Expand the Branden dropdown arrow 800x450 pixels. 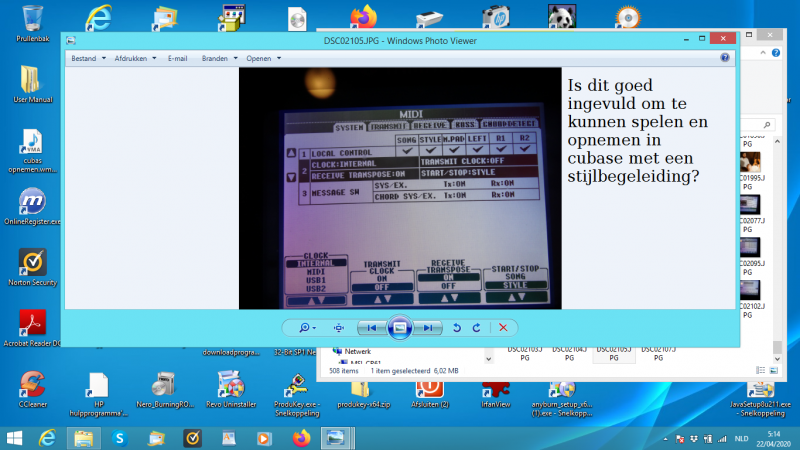(x=235, y=58)
